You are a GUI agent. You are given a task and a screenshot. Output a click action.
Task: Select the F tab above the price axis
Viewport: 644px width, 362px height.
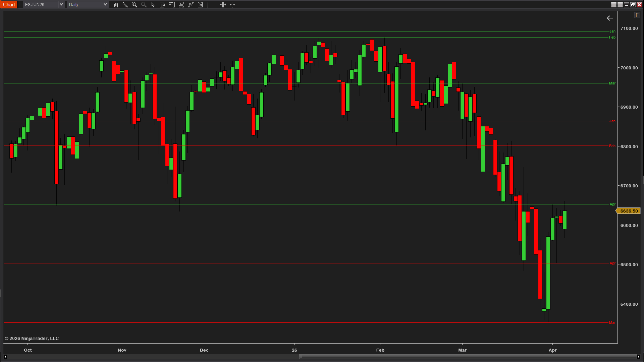click(637, 15)
